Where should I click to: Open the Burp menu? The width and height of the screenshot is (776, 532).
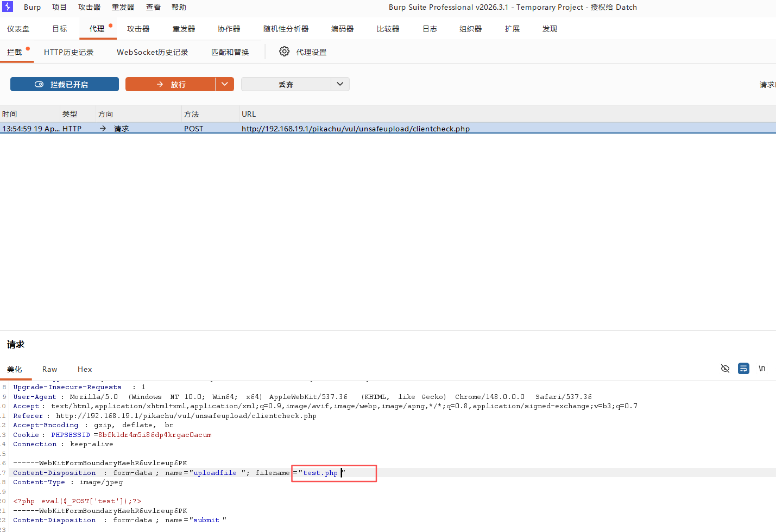32,7
